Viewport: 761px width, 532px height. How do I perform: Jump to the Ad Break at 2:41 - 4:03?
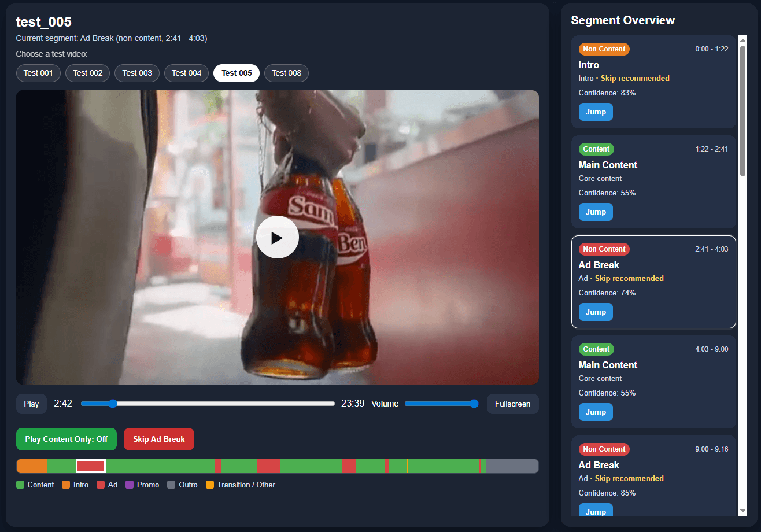596,312
